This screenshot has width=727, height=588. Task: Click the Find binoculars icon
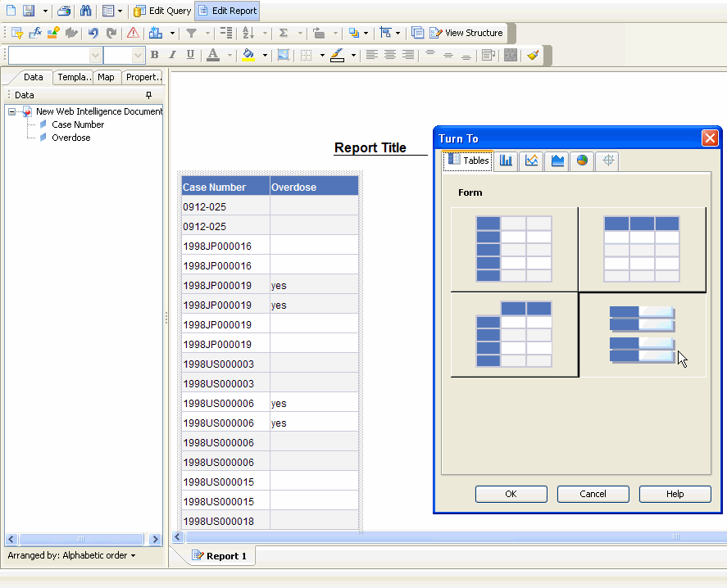point(86,10)
